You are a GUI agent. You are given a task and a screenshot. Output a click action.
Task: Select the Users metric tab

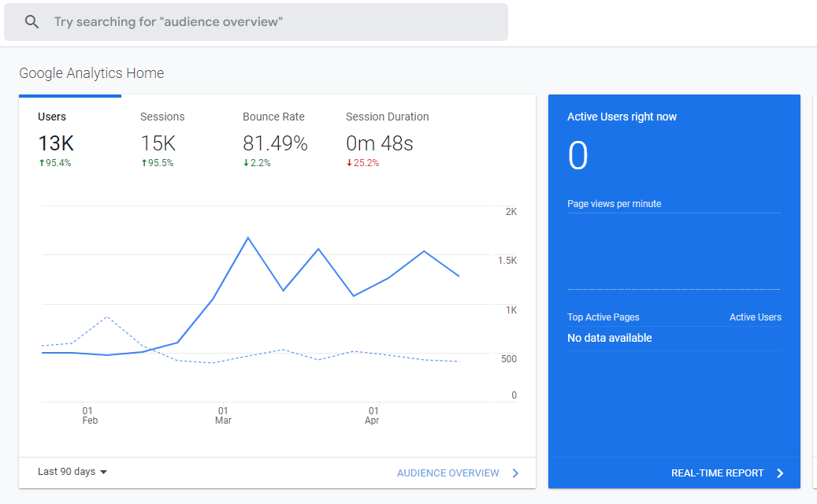click(x=70, y=139)
